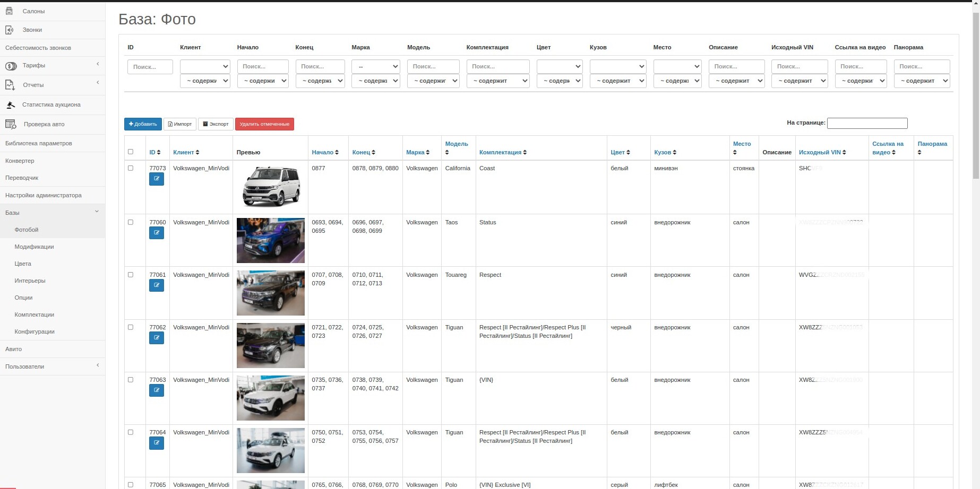
Task: Open the Комплектации submenu item
Action: pos(35,315)
